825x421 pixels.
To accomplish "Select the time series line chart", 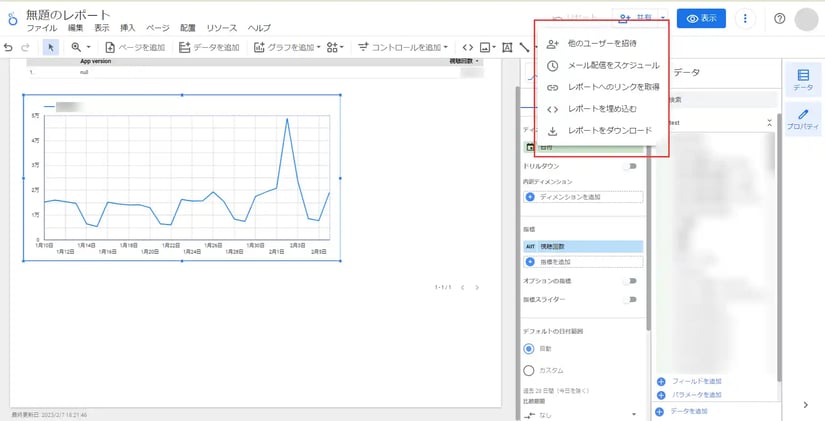I will click(182, 178).
